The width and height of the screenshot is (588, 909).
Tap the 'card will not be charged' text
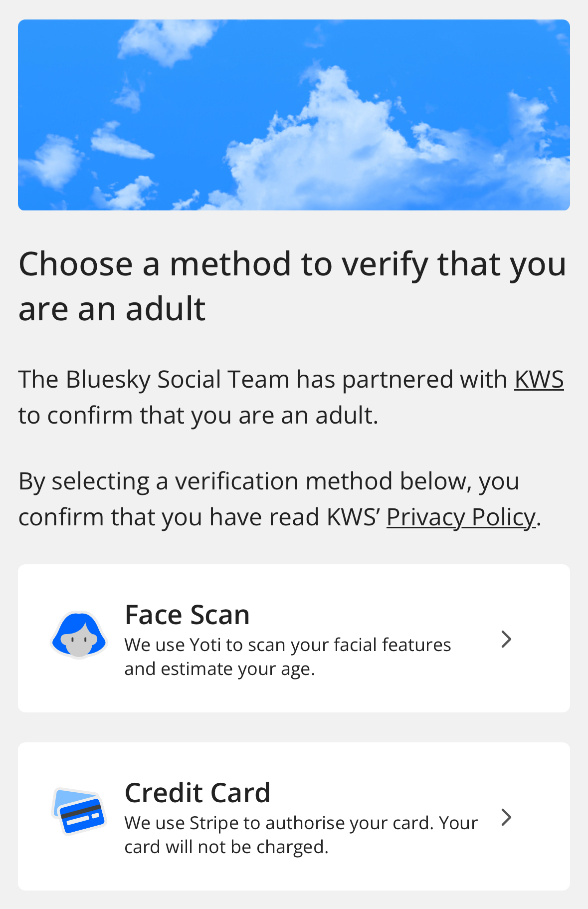pyautogui.click(x=226, y=847)
